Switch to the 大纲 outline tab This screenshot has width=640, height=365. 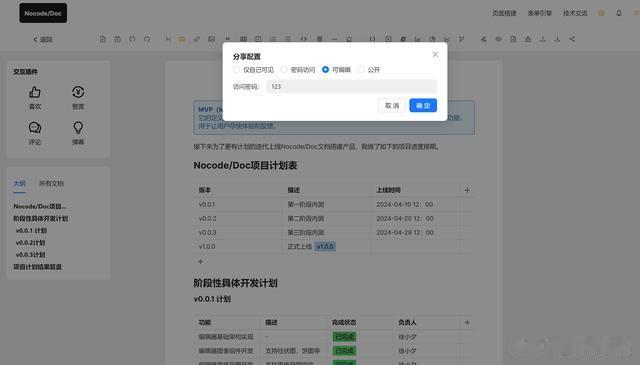[19, 183]
